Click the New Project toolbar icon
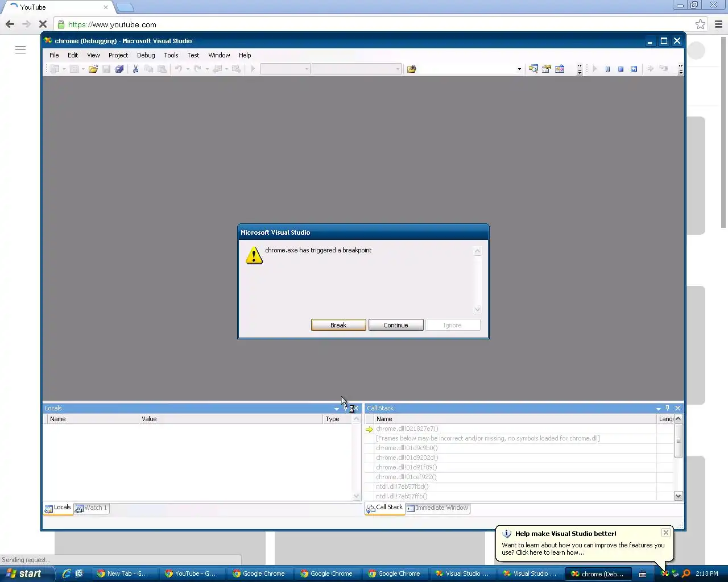The height and width of the screenshot is (582, 728). point(55,69)
